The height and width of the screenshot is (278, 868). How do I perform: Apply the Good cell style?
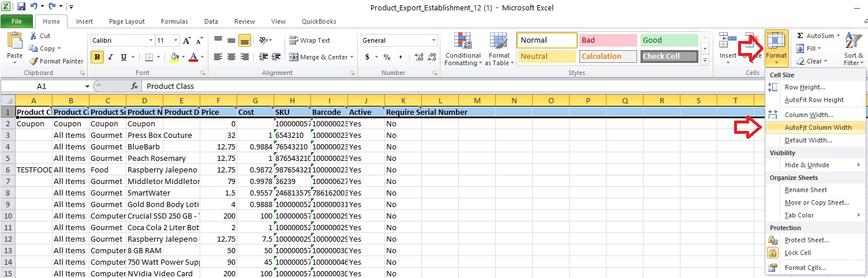pyautogui.click(x=669, y=40)
